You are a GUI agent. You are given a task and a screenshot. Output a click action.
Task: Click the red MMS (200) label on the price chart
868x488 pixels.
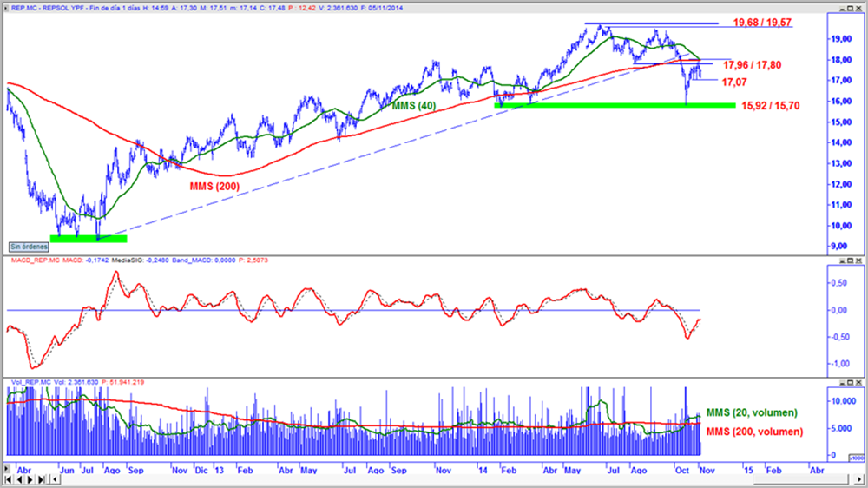point(214,187)
